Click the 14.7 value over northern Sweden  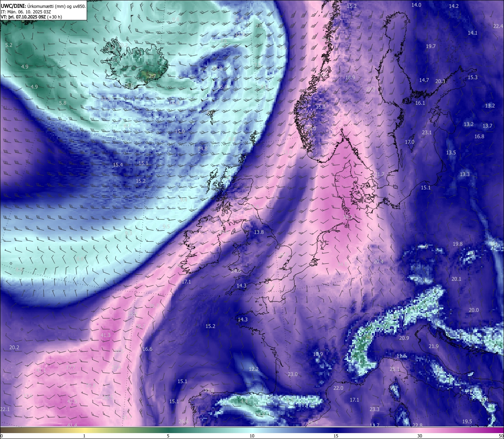tap(424, 80)
